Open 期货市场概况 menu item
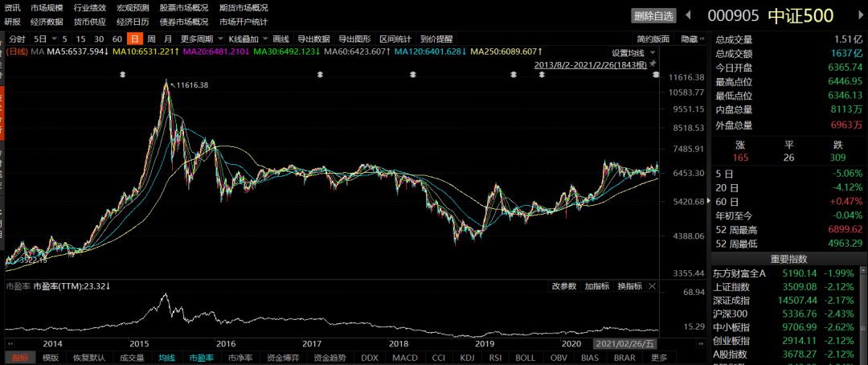868x365 pixels. pos(244,8)
